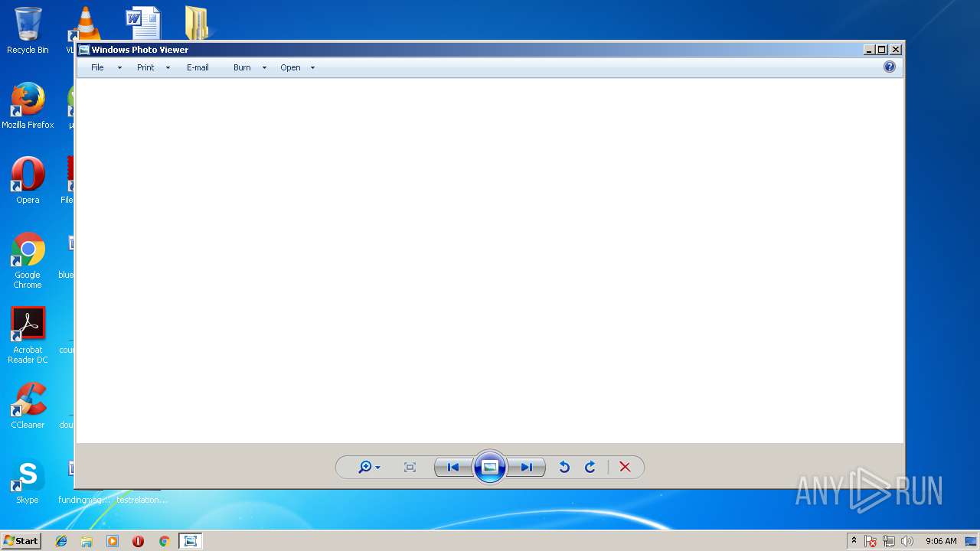Launch Internet Explorer from taskbar
The height and width of the screenshot is (551, 980).
[61, 541]
